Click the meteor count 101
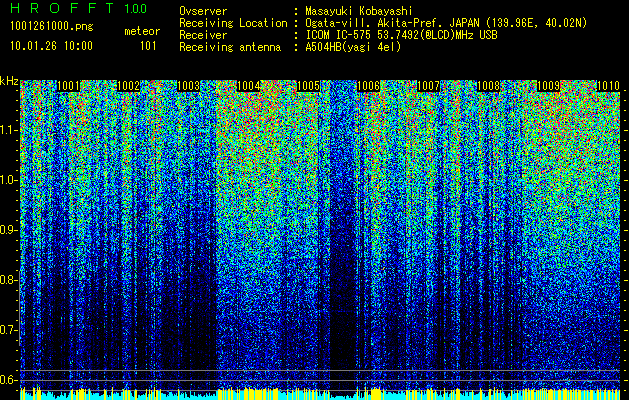This screenshot has height=400, width=629. click(x=148, y=46)
